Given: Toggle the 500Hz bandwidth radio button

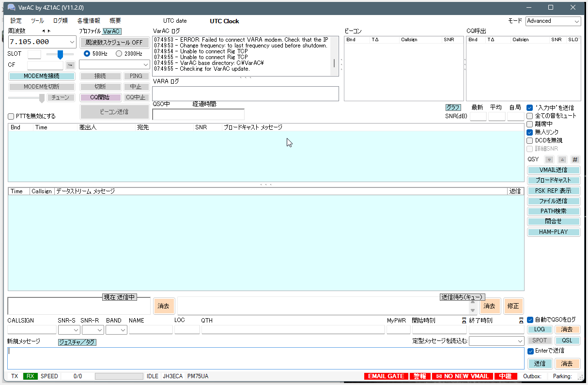Looking at the screenshot, I should pos(87,54).
